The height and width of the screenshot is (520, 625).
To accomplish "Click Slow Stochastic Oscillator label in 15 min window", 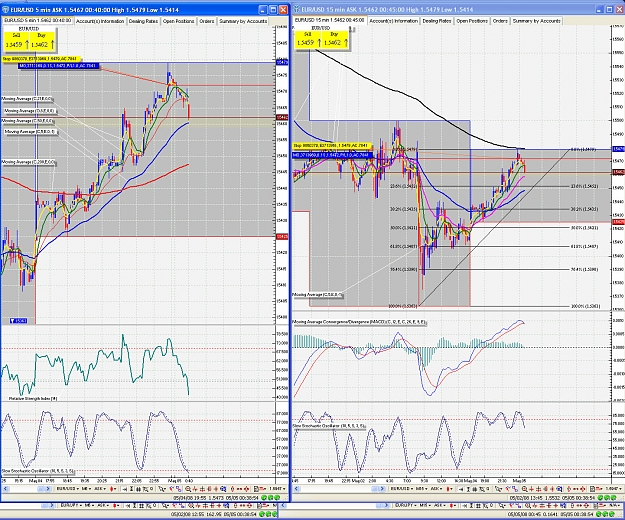I will click(329, 426).
